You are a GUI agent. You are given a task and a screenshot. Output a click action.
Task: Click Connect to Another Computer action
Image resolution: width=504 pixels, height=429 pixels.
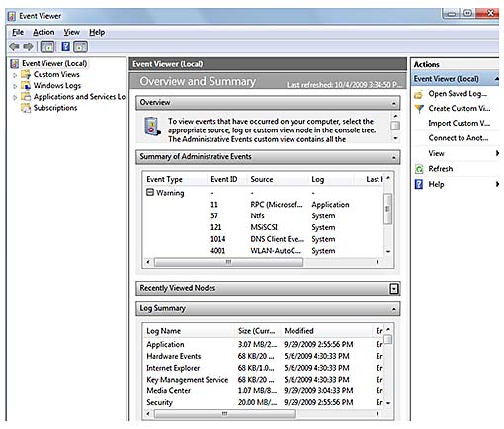pos(459,138)
